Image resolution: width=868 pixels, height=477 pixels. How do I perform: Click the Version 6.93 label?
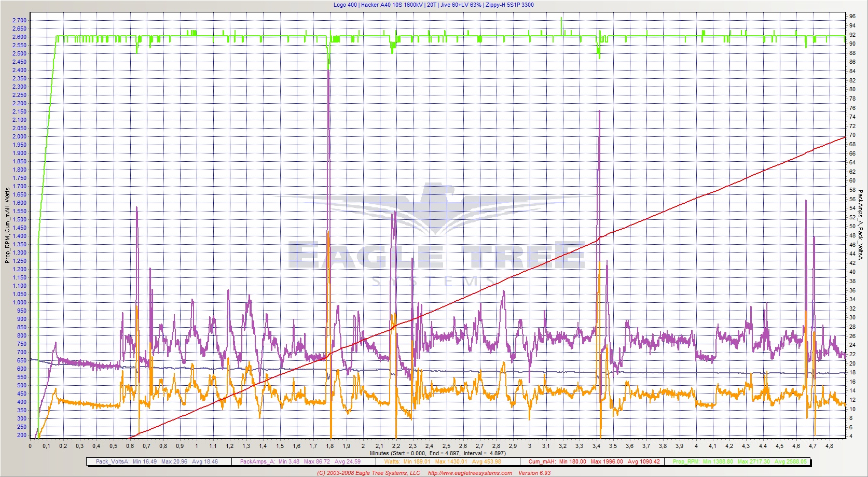click(534, 473)
